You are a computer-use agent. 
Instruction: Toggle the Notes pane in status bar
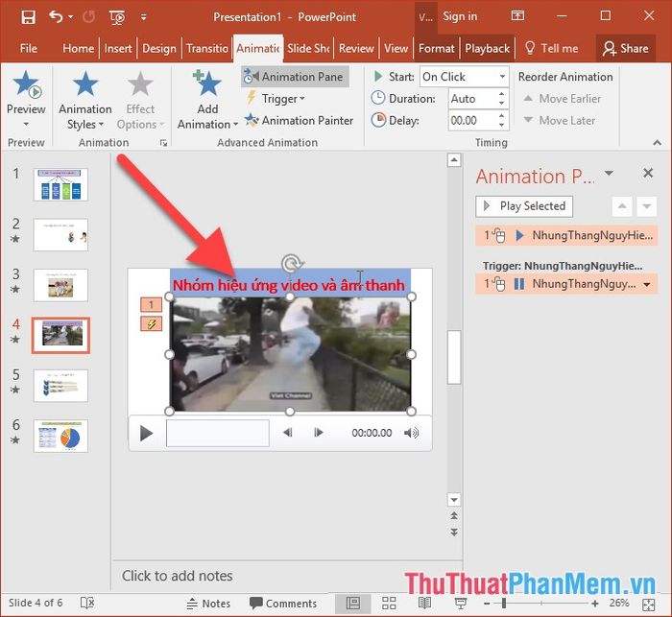(208, 604)
